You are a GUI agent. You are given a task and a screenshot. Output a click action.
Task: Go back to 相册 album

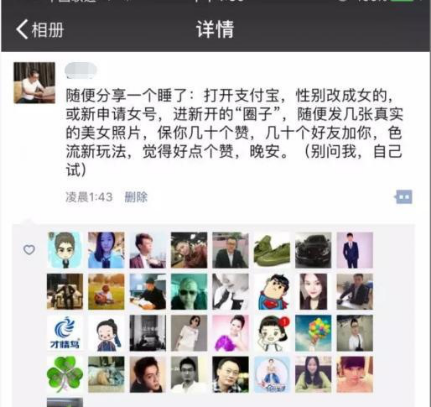tap(40, 29)
